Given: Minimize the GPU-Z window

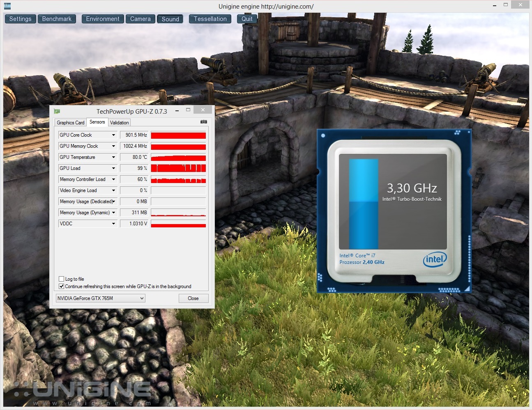Looking at the screenshot, I should tap(177, 111).
